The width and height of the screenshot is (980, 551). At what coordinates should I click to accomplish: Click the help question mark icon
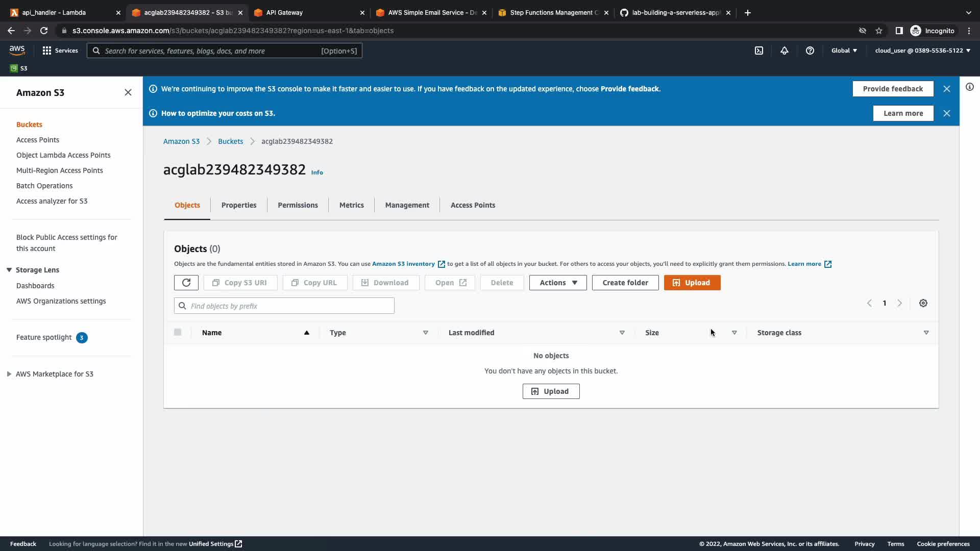(810, 51)
